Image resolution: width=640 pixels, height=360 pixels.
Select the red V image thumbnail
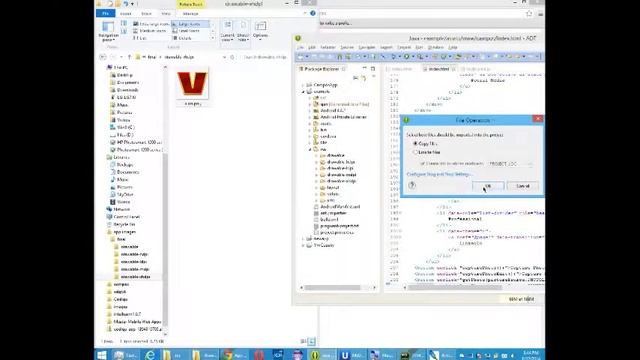pyautogui.click(x=192, y=84)
